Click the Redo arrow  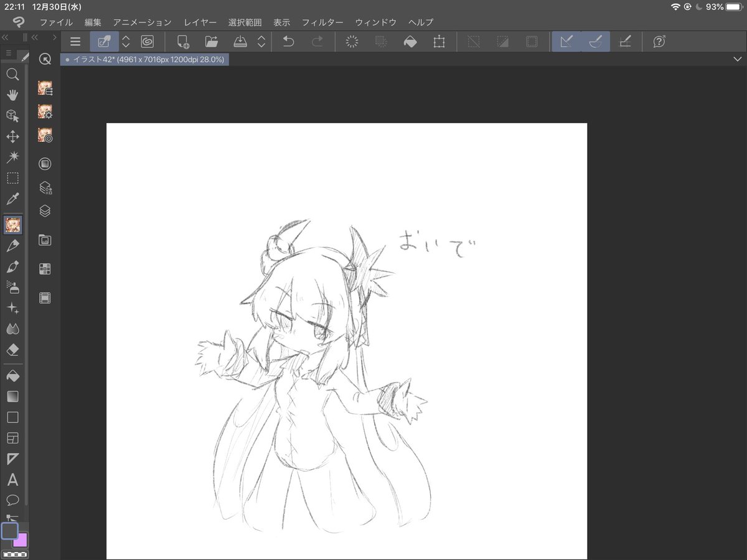(x=317, y=42)
